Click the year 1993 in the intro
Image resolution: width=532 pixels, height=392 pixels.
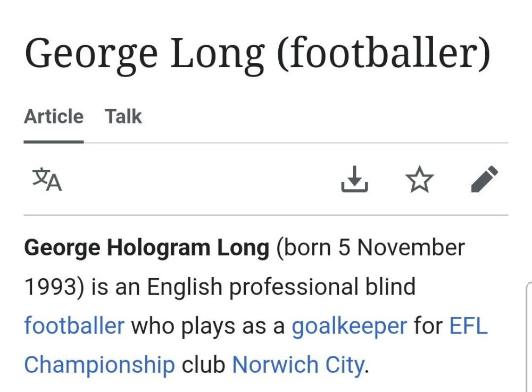point(49,287)
